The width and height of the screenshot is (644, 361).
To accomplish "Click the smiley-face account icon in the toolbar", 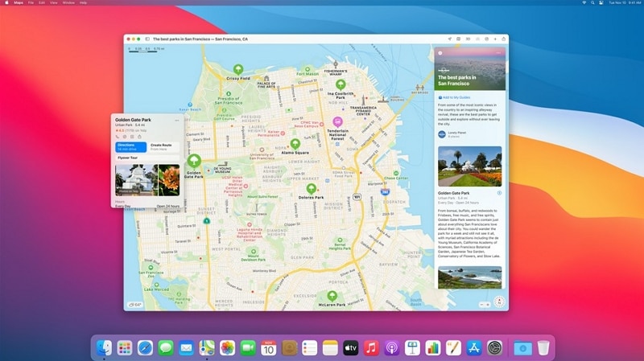I will click(x=486, y=39).
